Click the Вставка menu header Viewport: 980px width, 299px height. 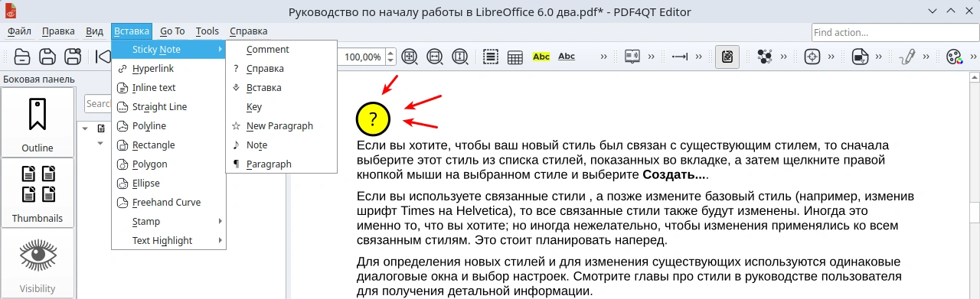(131, 31)
